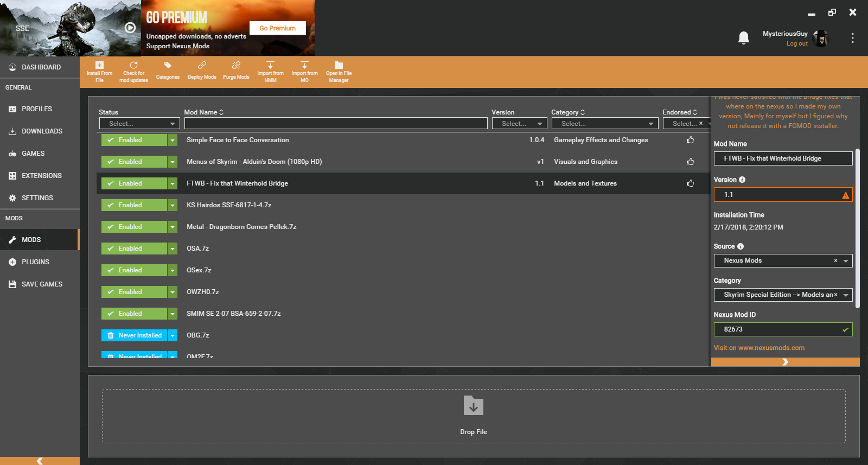868x465 pixels.
Task: Open Downloads page
Action: 40,131
